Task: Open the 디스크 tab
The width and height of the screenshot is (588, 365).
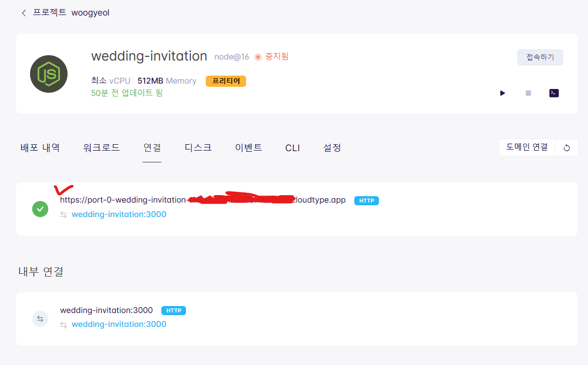Action: pos(198,148)
